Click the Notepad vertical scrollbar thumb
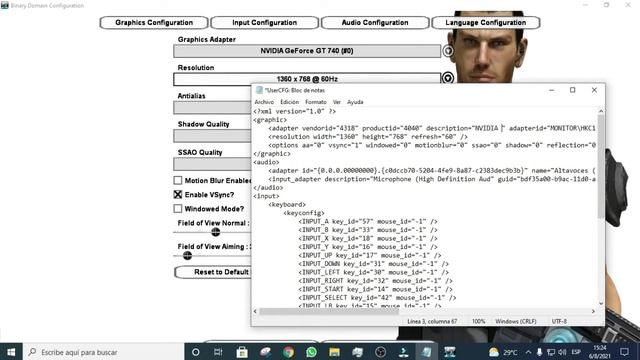The height and width of the screenshot is (360, 640). tap(601, 166)
